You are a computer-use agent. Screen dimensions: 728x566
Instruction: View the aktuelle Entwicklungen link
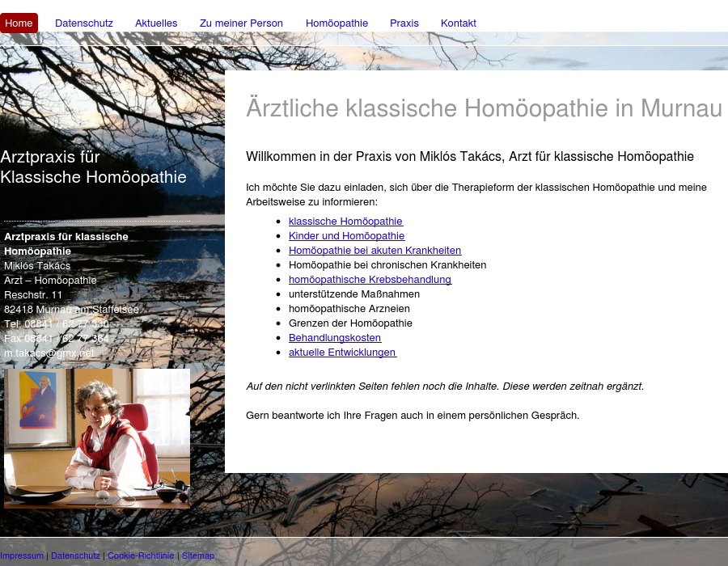342,353
